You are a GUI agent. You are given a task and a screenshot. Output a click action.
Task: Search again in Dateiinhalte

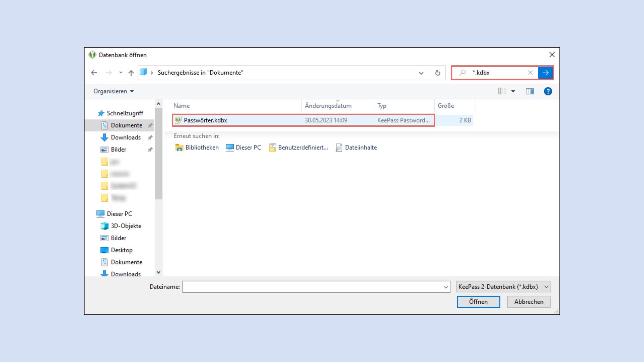pos(361,147)
